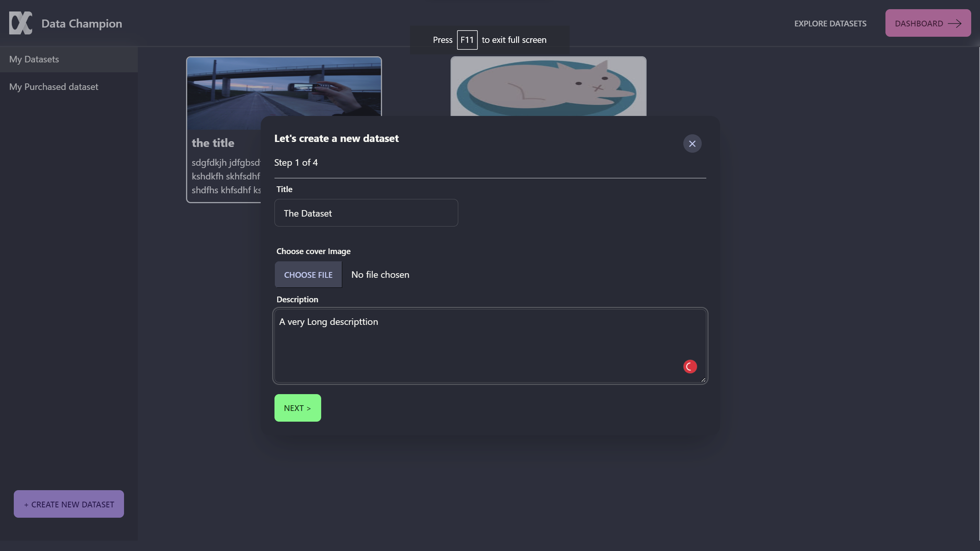Click the arrow icon on the Dashboard button
Viewport: 980px width, 551px height.
click(954, 24)
